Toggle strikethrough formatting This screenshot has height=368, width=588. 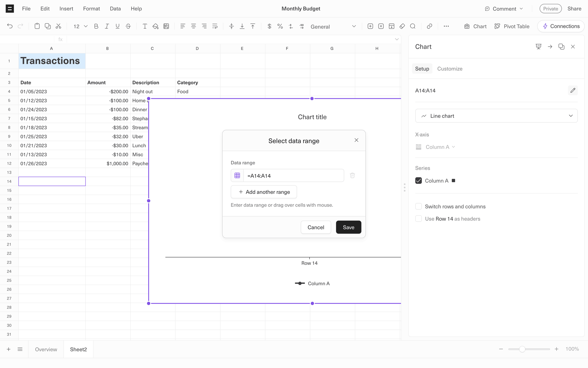point(128,26)
